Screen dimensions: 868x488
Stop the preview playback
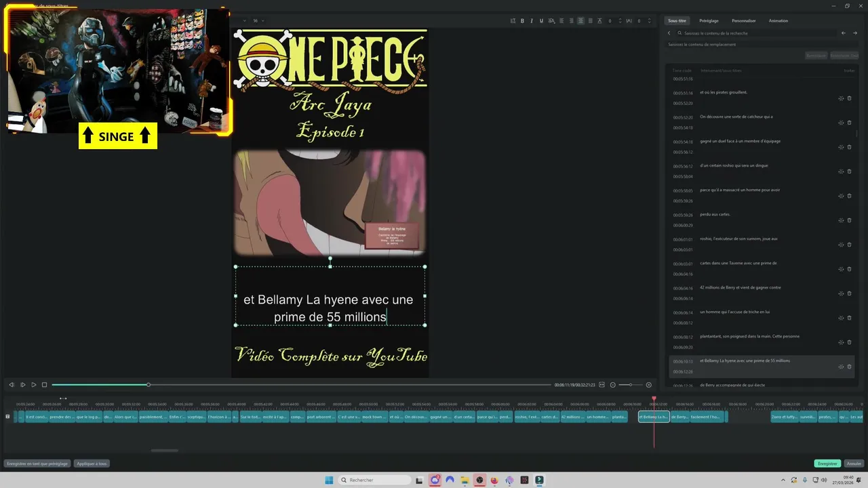tap(44, 385)
